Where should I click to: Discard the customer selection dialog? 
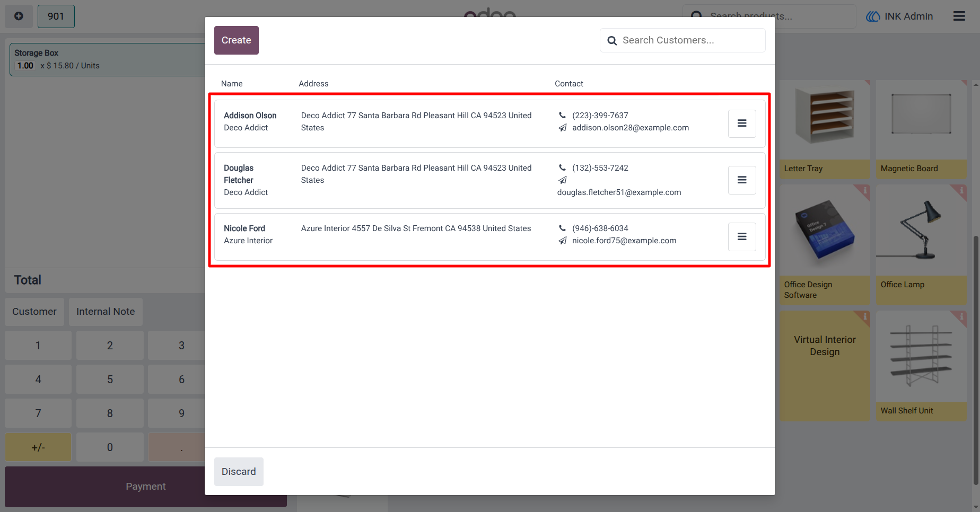click(x=239, y=472)
